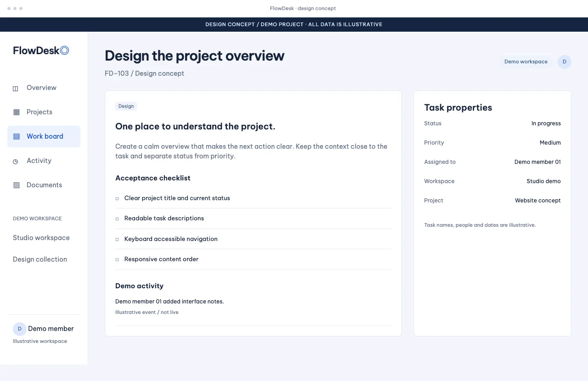Toggle the "Responsive content order" checkbox
This screenshot has width=588, height=381.
pos(117,260)
